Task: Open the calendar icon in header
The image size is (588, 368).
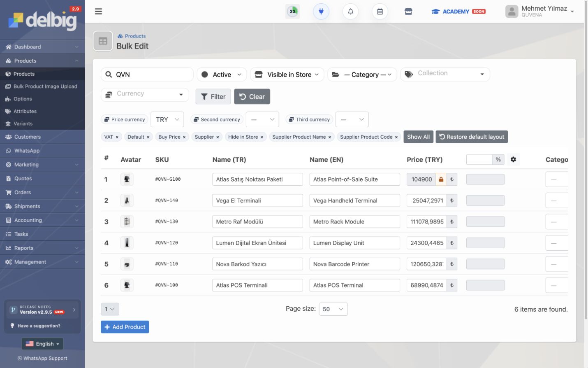Action: 380,11
